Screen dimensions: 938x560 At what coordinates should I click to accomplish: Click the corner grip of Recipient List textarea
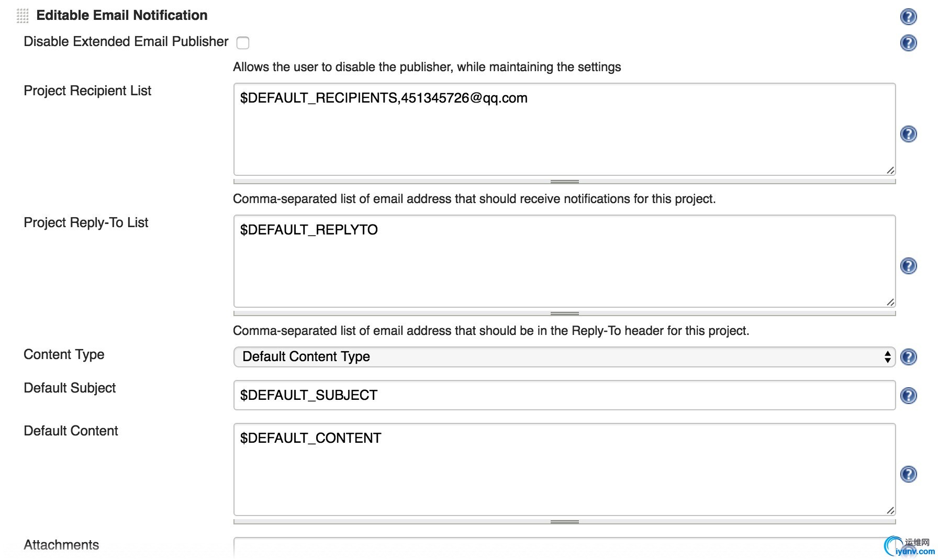(890, 170)
